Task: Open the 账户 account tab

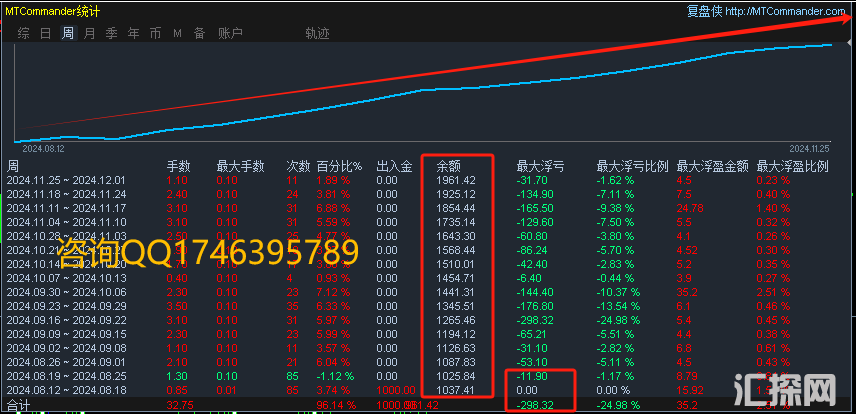Action: [230, 33]
